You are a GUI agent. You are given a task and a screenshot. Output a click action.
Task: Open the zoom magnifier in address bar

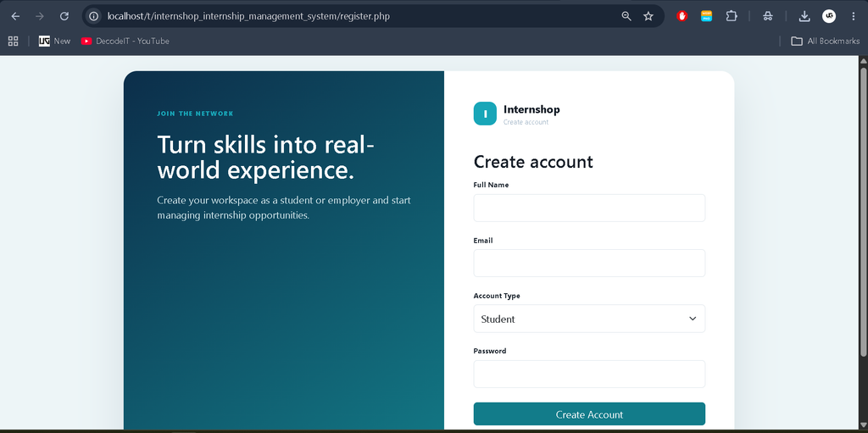(626, 16)
